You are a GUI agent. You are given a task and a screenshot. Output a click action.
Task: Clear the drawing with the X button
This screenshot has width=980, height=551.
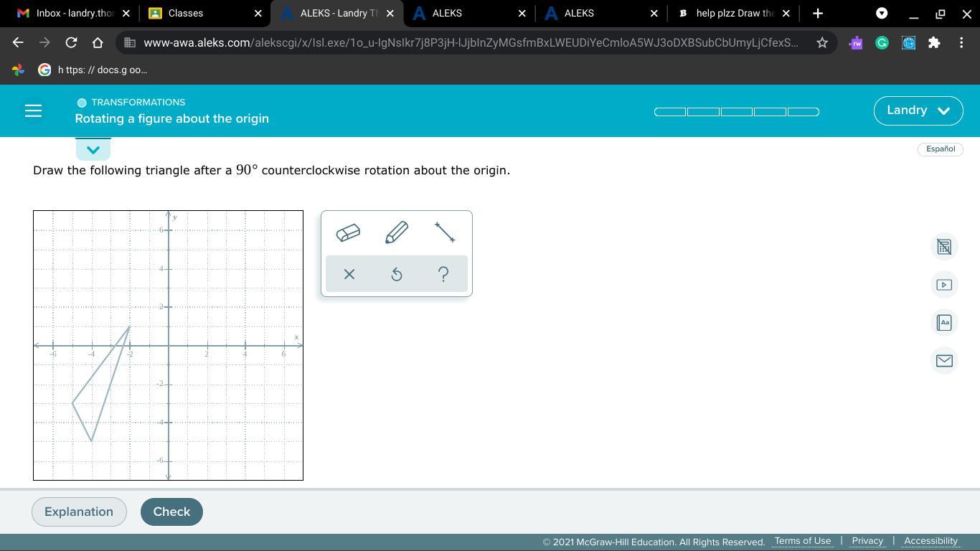(349, 274)
